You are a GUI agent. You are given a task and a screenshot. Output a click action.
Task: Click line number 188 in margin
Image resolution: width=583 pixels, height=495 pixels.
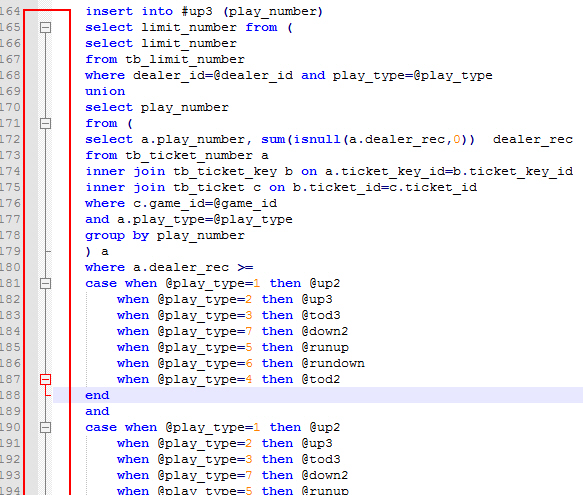(x=10, y=395)
